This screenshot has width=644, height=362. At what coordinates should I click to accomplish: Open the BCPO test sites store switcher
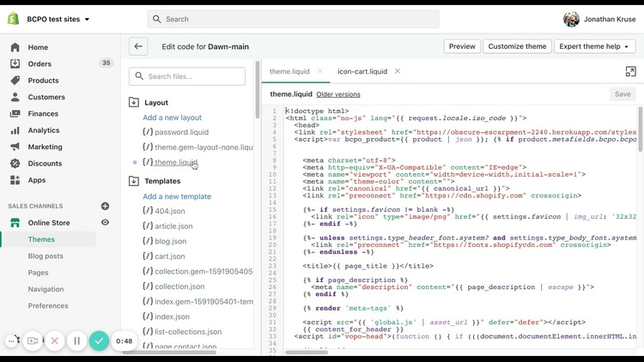point(58,19)
